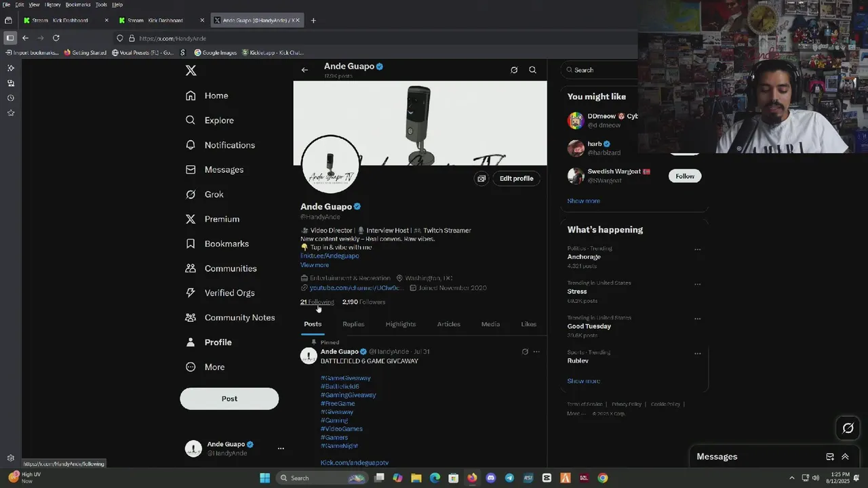The image size is (868, 488).
Task: Click the browser back arrow
Action: pos(25,38)
